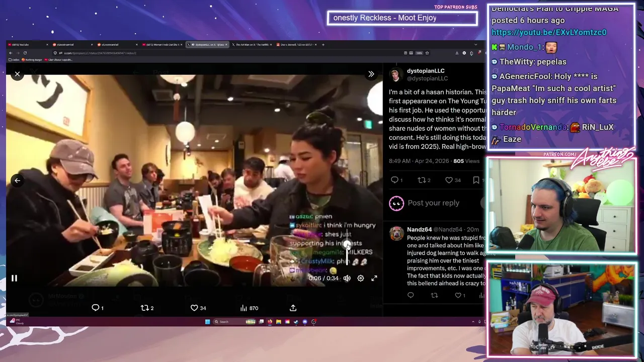644x362 pixels.
Task: Select the dystopianLLC on X browser tab
Action: click(207, 45)
